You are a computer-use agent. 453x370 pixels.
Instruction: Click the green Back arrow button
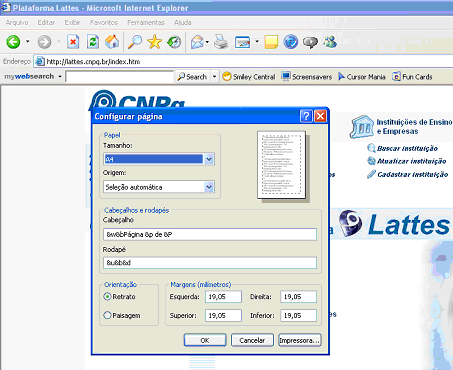13,42
